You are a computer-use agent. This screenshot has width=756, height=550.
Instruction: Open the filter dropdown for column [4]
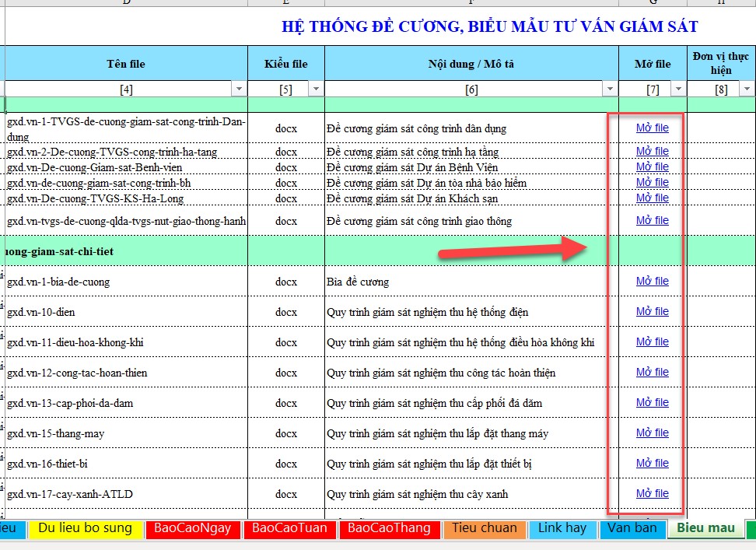point(240,89)
